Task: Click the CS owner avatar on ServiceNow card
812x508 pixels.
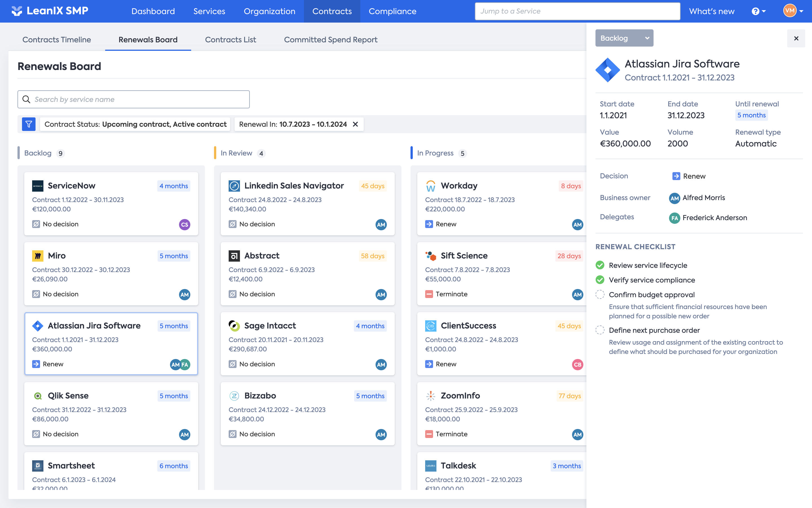Action: coord(185,224)
